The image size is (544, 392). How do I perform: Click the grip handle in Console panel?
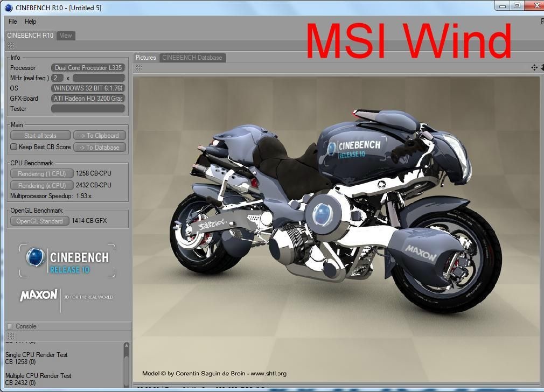[10, 335]
